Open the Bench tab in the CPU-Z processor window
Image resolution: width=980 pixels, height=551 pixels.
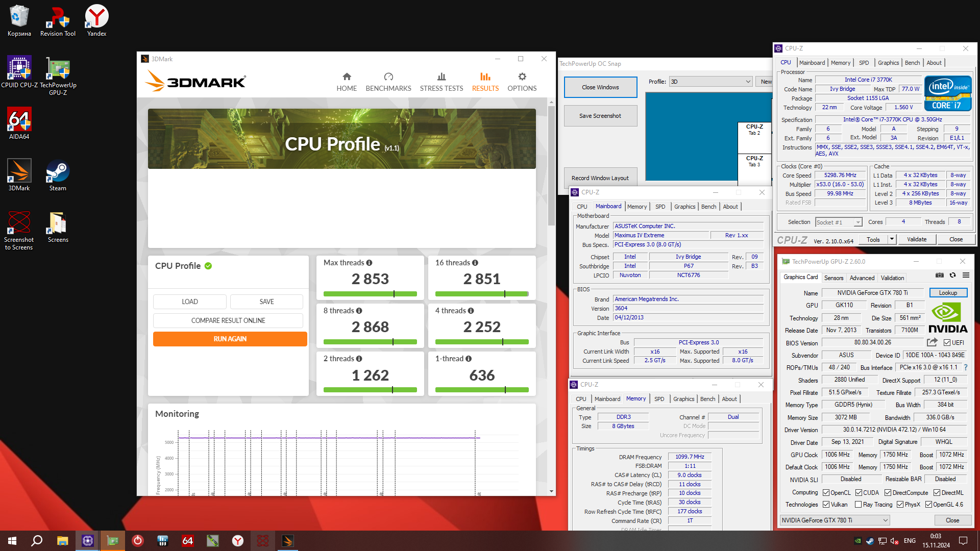pyautogui.click(x=912, y=63)
